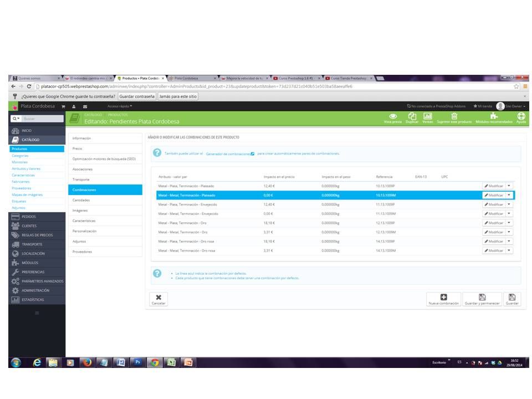Click the Duplicar product icon
The height and width of the screenshot is (399, 532).
coord(412,118)
